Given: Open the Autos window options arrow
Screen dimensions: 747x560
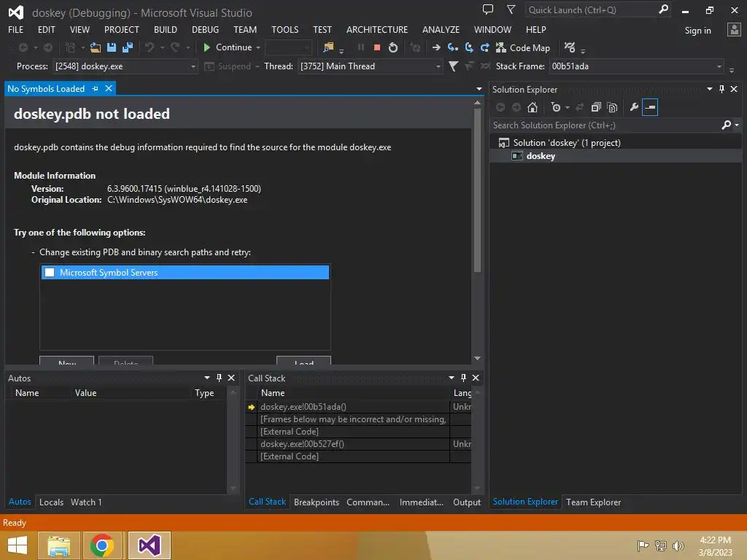Looking at the screenshot, I should tap(206, 378).
